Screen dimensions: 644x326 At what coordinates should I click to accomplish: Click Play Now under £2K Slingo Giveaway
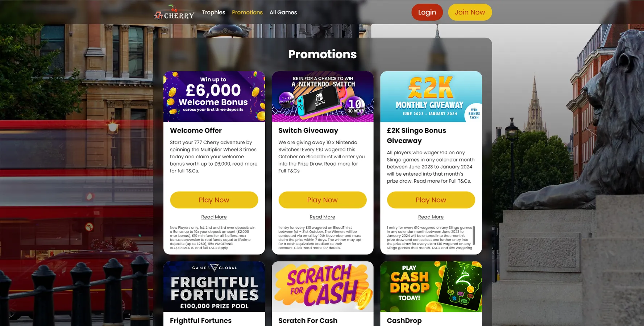coord(431,200)
